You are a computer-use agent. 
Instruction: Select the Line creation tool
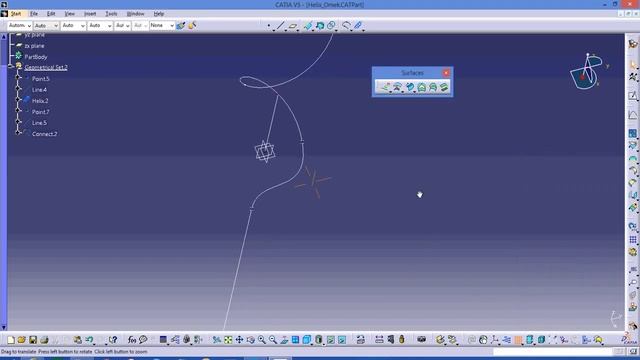tap(280, 26)
